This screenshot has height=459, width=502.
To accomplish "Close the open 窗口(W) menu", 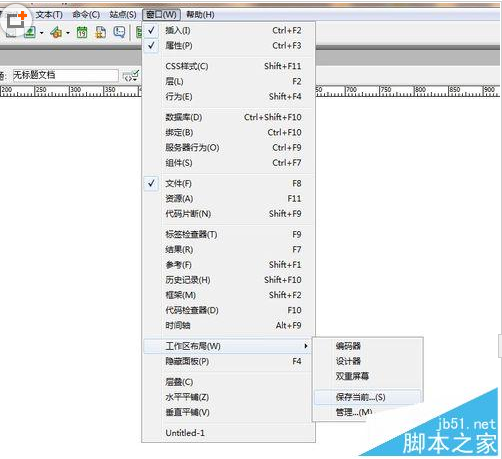I will (161, 15).
